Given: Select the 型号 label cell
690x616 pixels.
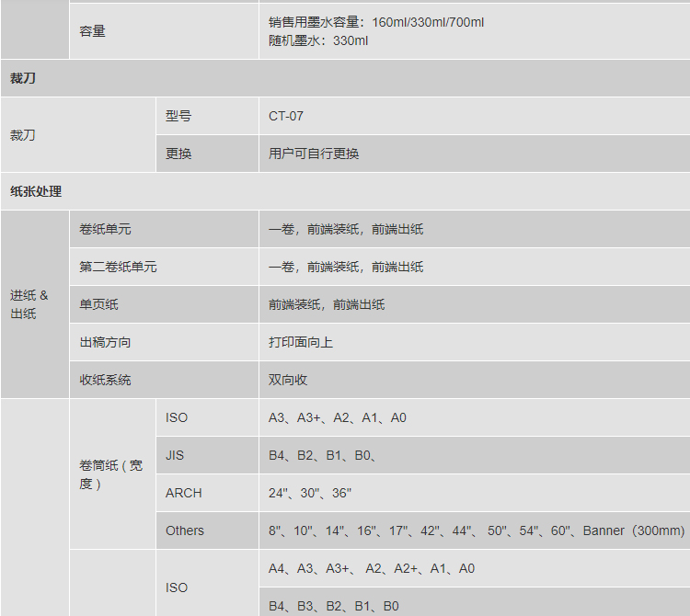Looking at the screenshot, I should (x=178, y=116).
